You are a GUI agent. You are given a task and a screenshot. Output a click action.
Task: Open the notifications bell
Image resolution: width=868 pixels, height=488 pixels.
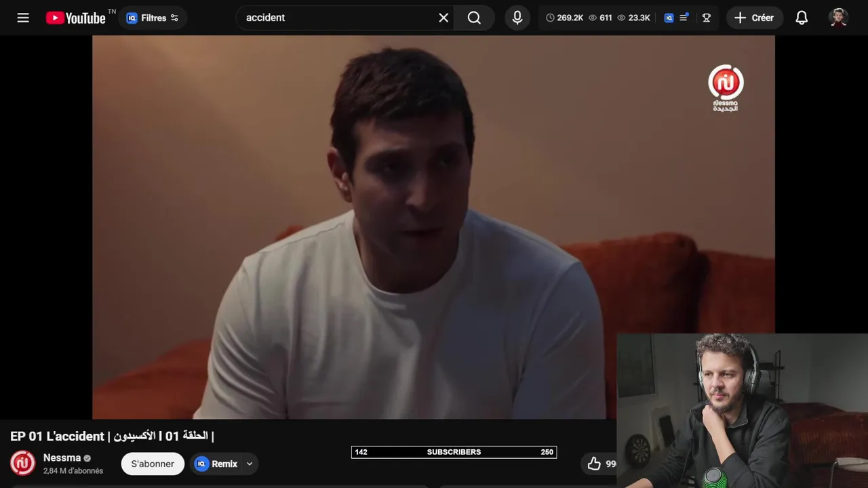802,18
